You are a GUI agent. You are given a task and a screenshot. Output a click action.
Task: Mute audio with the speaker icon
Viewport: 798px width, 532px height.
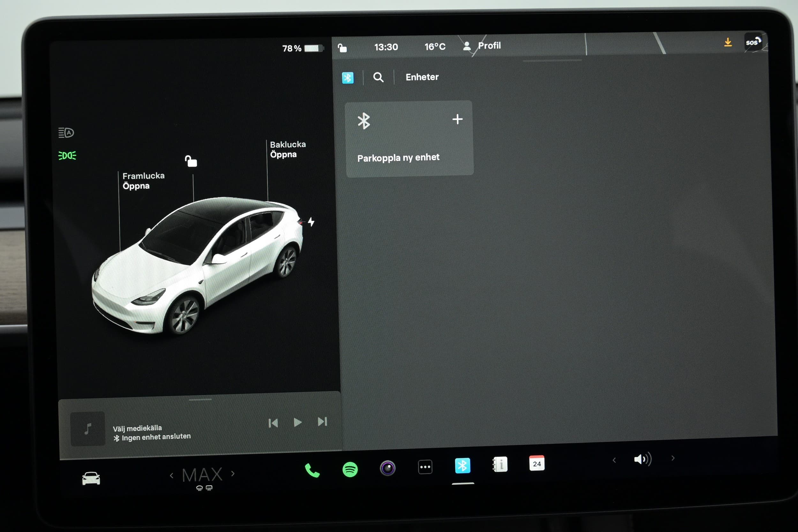point(642,459)
